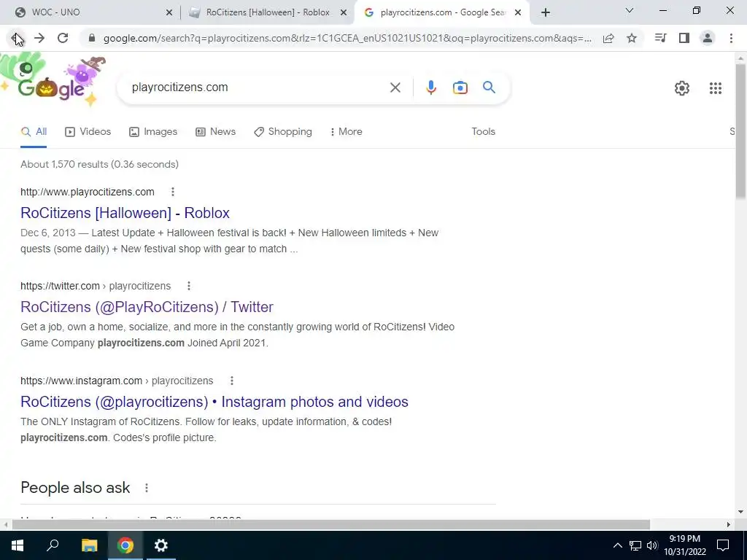Open the Settings gear on the taskbar
Image resolution: width=747 pixels, height=560 pixels.
[161, 545]
